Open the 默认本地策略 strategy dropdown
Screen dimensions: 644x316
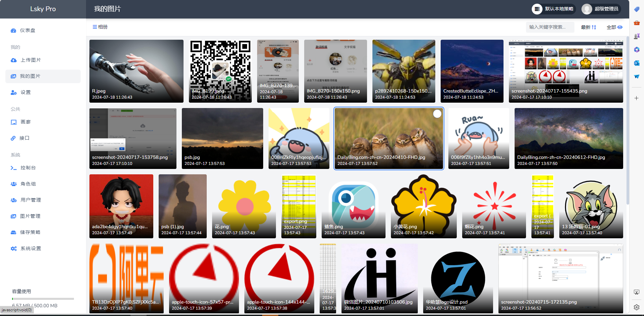[554, 9]
